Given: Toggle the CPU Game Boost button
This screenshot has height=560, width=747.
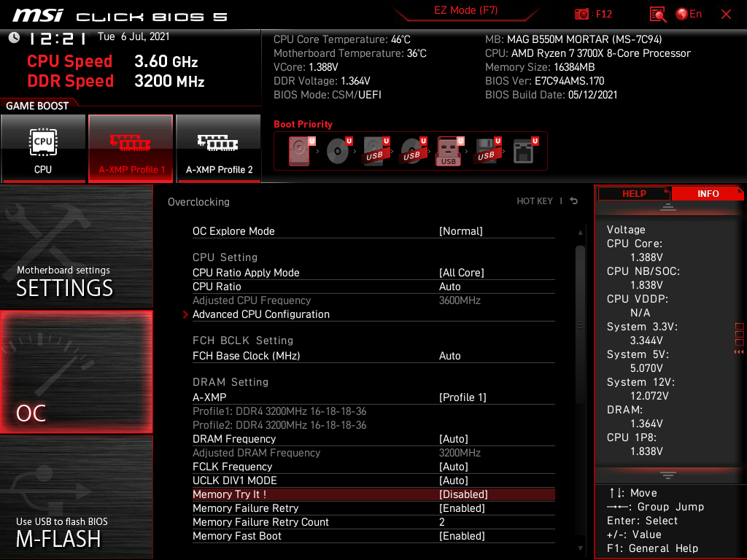Looking at the screenshot, I should [x=43, y=148].
